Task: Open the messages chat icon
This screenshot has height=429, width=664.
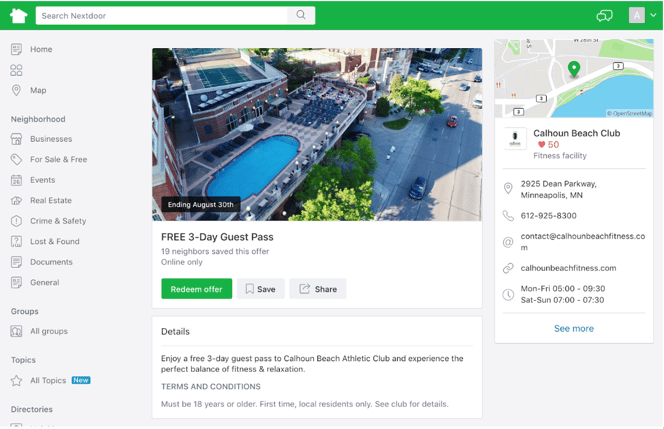Action: 604,16
